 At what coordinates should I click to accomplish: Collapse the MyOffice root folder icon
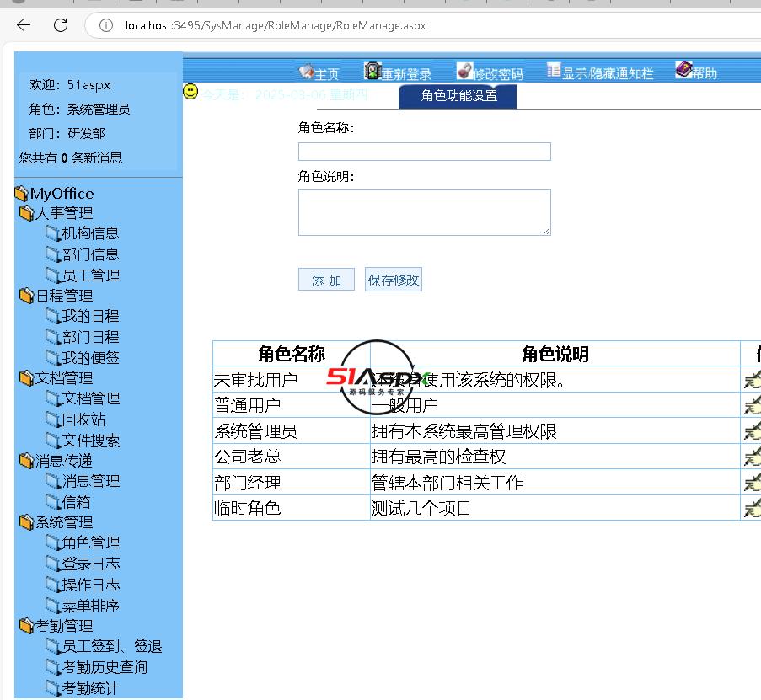(21, 194)
